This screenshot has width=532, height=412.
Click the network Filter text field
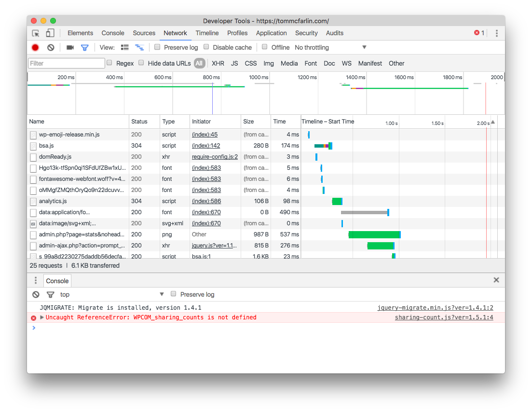pos(67,63)
